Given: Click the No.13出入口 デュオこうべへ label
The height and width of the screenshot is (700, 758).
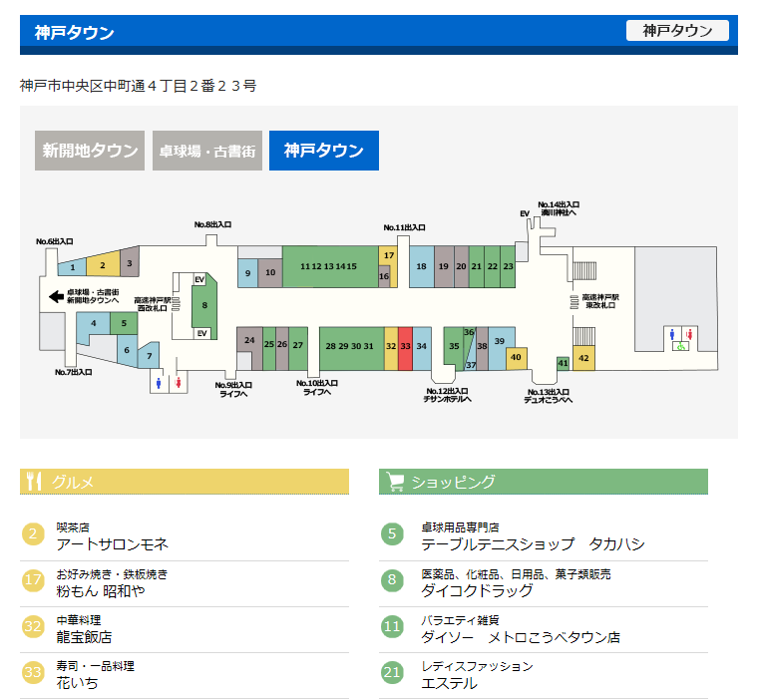Looking at the screenshot, I should tap(549, 396).
